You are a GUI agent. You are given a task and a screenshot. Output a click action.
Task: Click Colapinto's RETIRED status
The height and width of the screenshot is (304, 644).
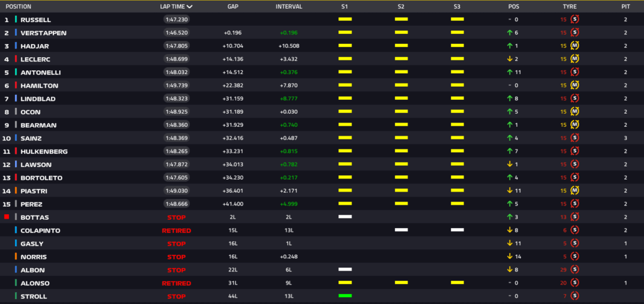click(176, 231)
